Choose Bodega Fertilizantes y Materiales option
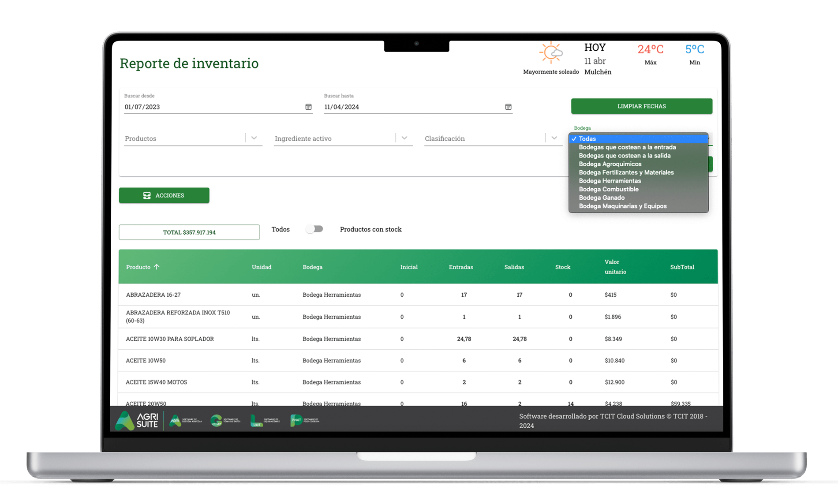838x504 pixels. click(639, 172)
